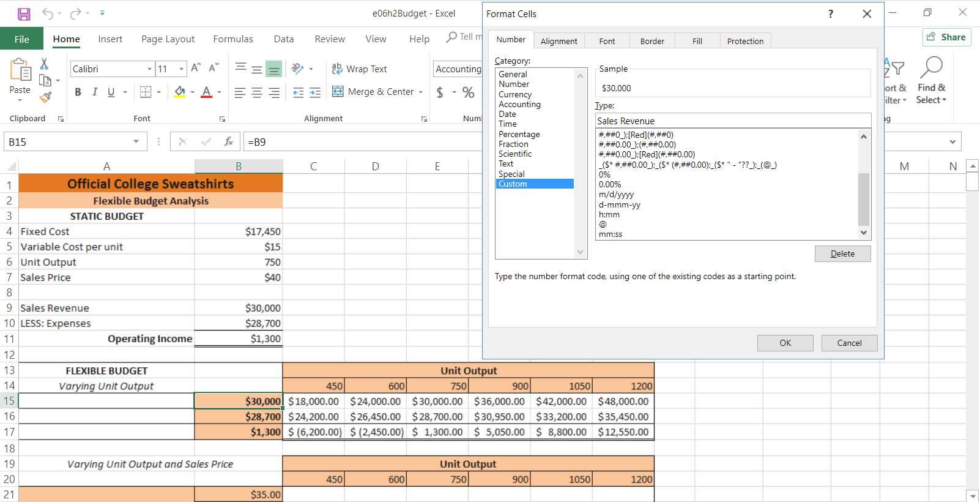This screenshot has height=502, width=980.
Task: Toggle Bold formatting
Action: [78, 92]
